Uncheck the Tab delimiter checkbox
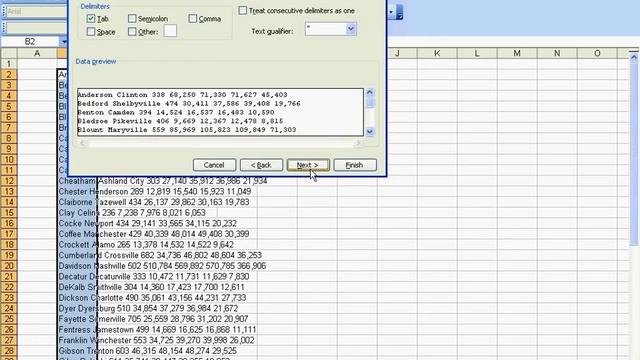The width and height of the screenshot is (640, 360). (x=91, y=19)
